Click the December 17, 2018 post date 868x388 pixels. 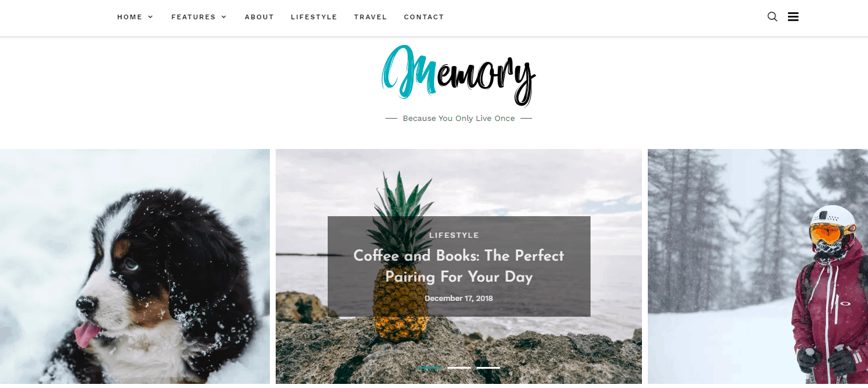coord(459,298)
